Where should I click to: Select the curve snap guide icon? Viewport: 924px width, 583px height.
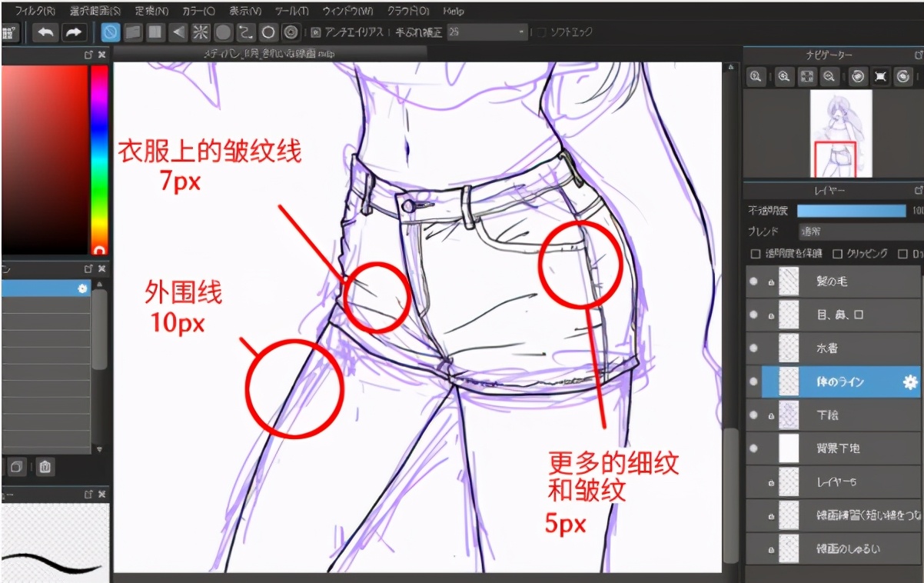point(245,32)
